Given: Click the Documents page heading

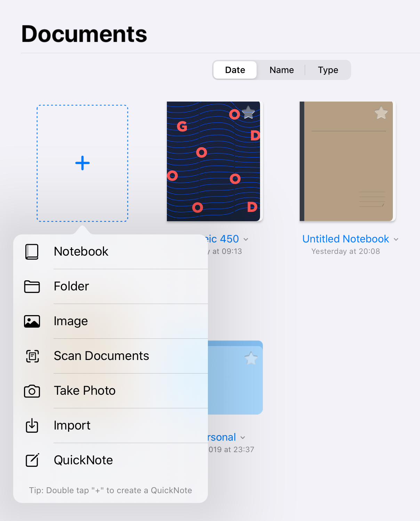Looking at the screenshot, I should click(84, 34).
